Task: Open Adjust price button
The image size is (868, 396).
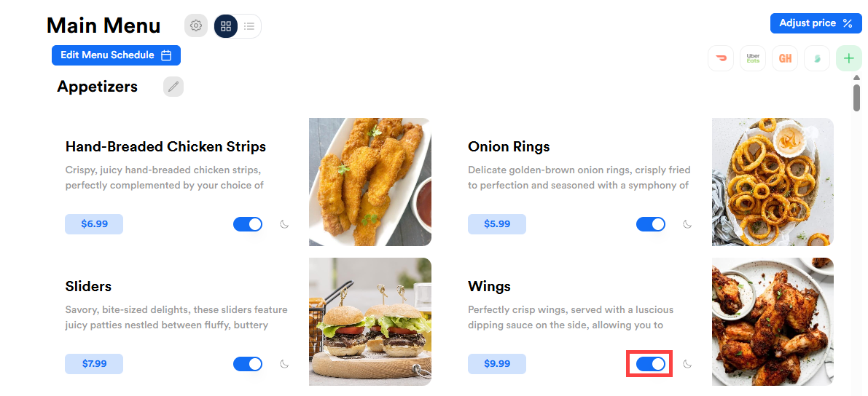Action: click(816, 23)
